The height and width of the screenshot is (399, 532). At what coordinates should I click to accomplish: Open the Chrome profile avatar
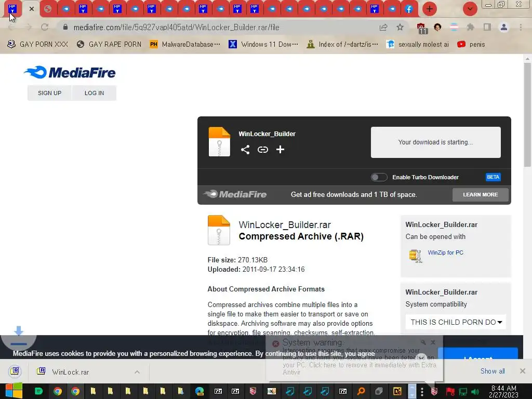pyautogui.click(x=504, y=27)
